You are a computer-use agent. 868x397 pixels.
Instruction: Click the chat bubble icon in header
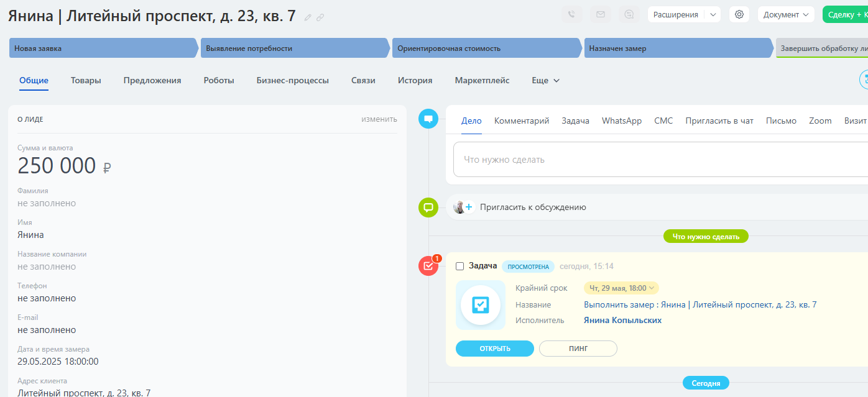[629, 14]
